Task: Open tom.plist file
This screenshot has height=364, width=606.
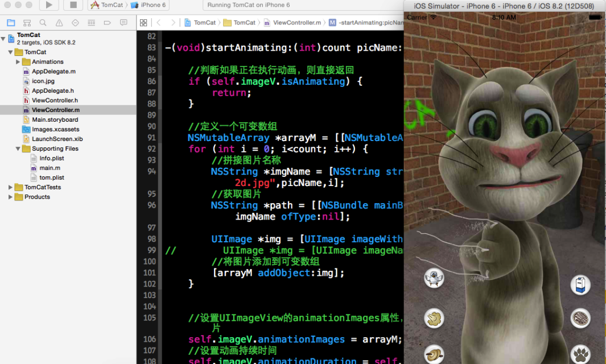Action: click(x=51, y=178)
